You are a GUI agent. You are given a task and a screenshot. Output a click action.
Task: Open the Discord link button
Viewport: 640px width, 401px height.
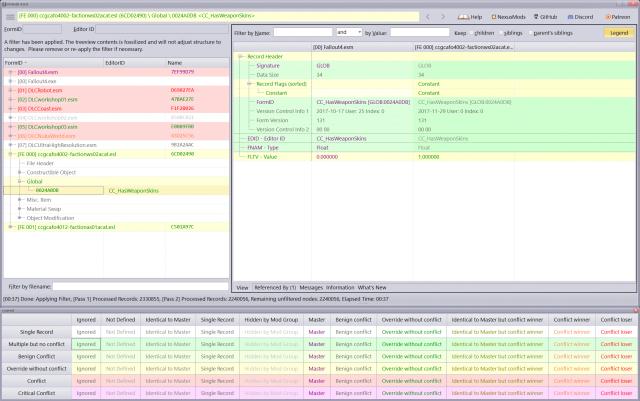point(580,17)
